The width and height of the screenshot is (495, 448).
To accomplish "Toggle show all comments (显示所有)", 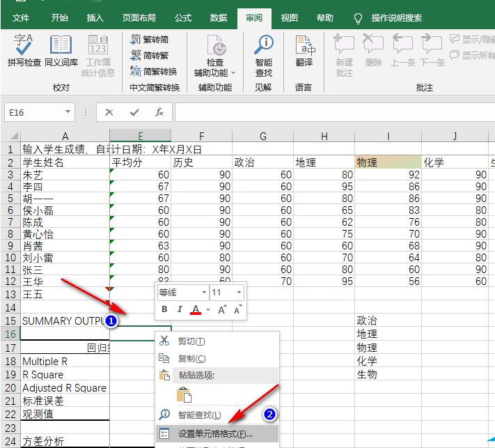I will 472,55.
